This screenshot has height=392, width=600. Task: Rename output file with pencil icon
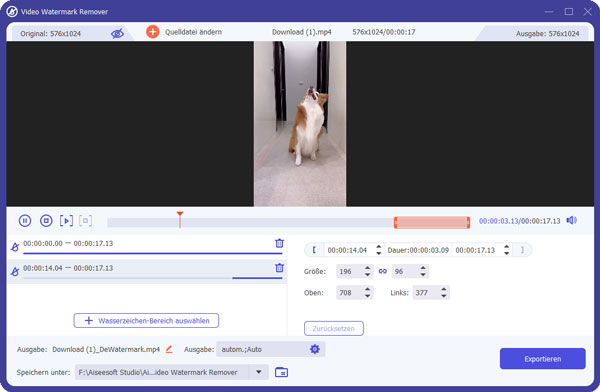(x=169, y=349)
